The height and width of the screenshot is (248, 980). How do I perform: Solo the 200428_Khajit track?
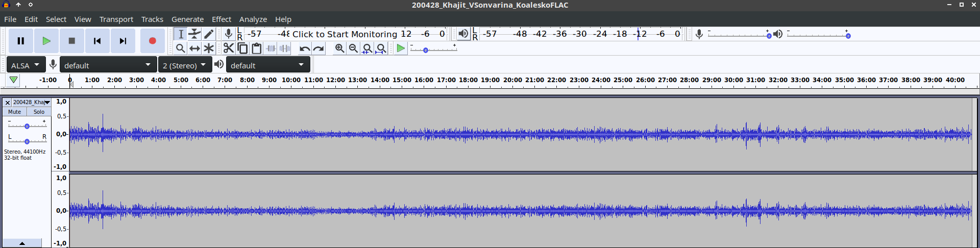point(39,112)
